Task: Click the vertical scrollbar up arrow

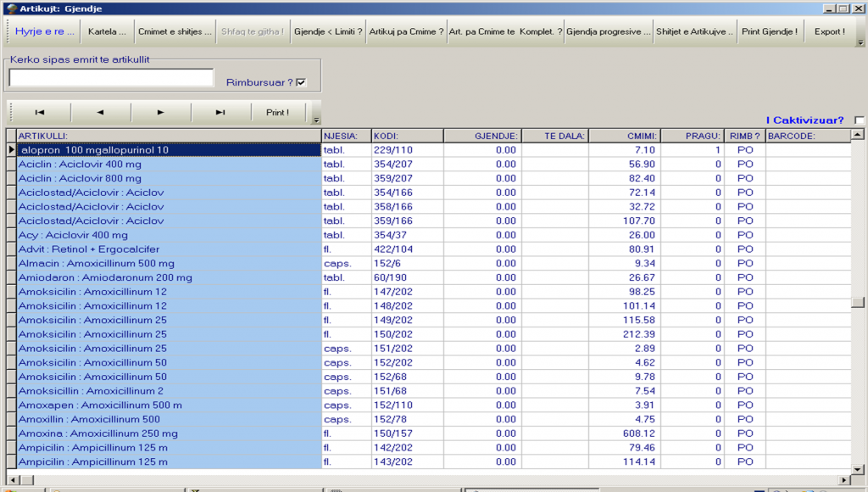Action: point(858,135)
